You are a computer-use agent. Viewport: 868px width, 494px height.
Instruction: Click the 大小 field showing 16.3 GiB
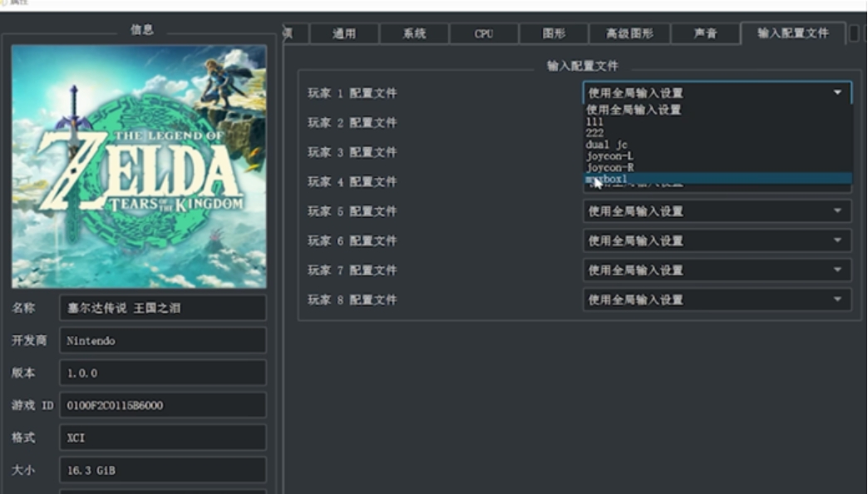coord(163,470)
